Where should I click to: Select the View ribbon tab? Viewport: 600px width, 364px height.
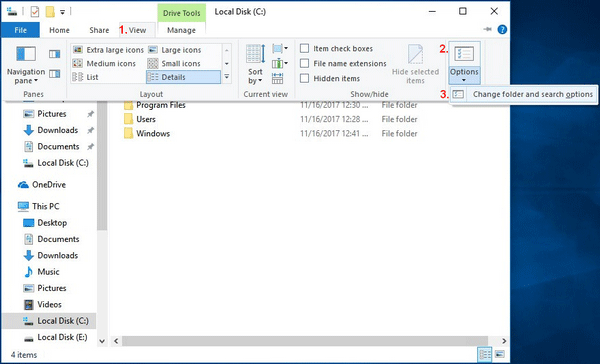click(137, 30)
